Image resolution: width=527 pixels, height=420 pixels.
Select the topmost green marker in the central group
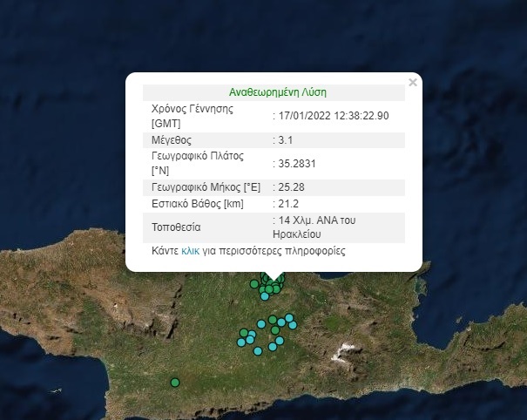tap(273, 319)
